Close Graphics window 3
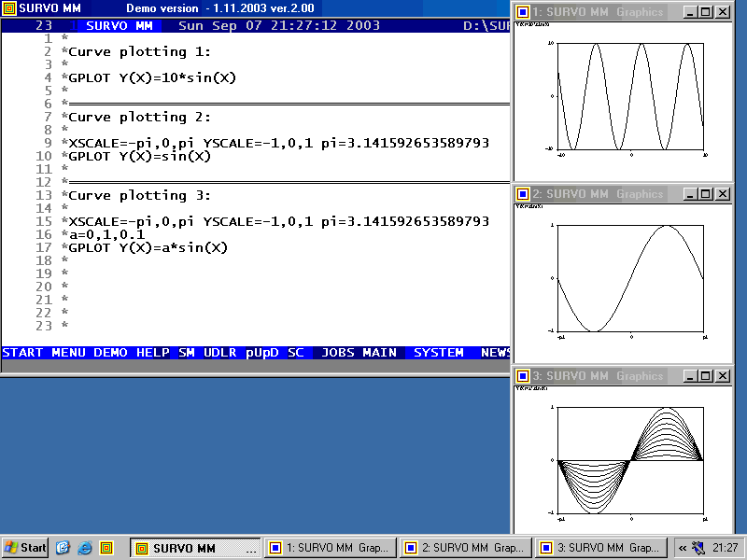 pos(723,376)
